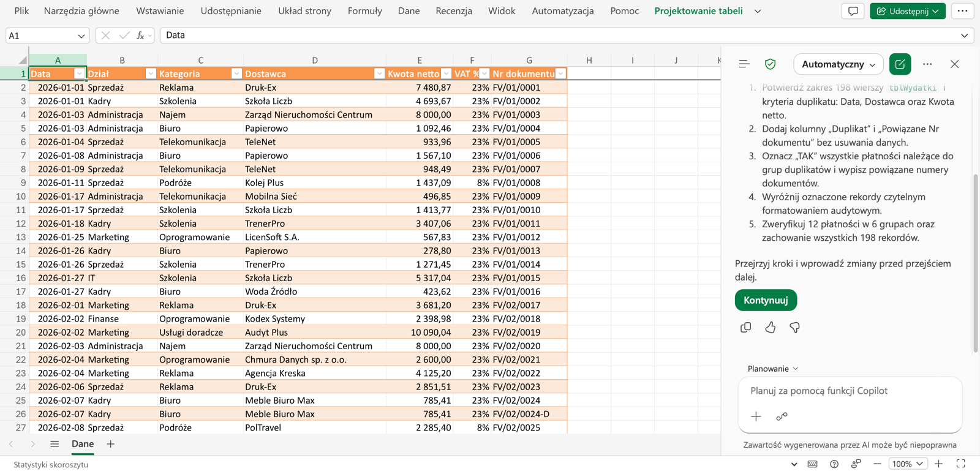Open the Planowanie dropdown
The height and width of the screenshot is (471, 980).
coord(773,369)
